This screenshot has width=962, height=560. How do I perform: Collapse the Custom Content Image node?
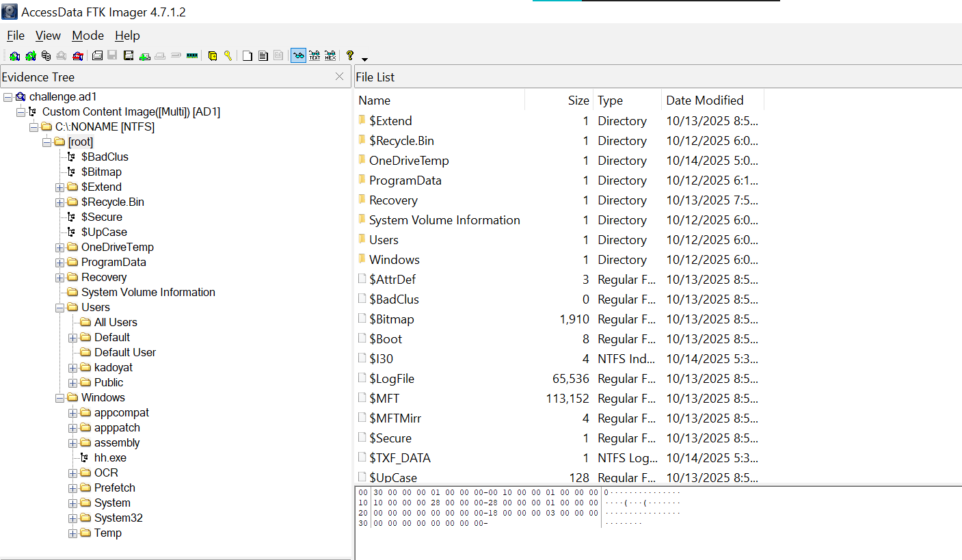(x=21, y=112)
